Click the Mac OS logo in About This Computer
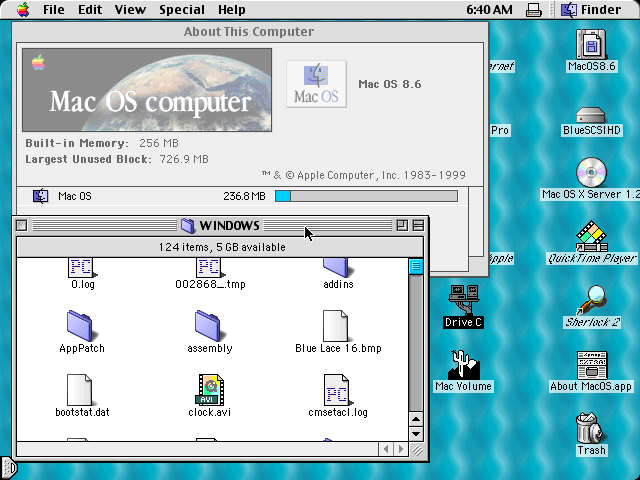Viewport: 640px width, 480px height. tap(316, 84)
